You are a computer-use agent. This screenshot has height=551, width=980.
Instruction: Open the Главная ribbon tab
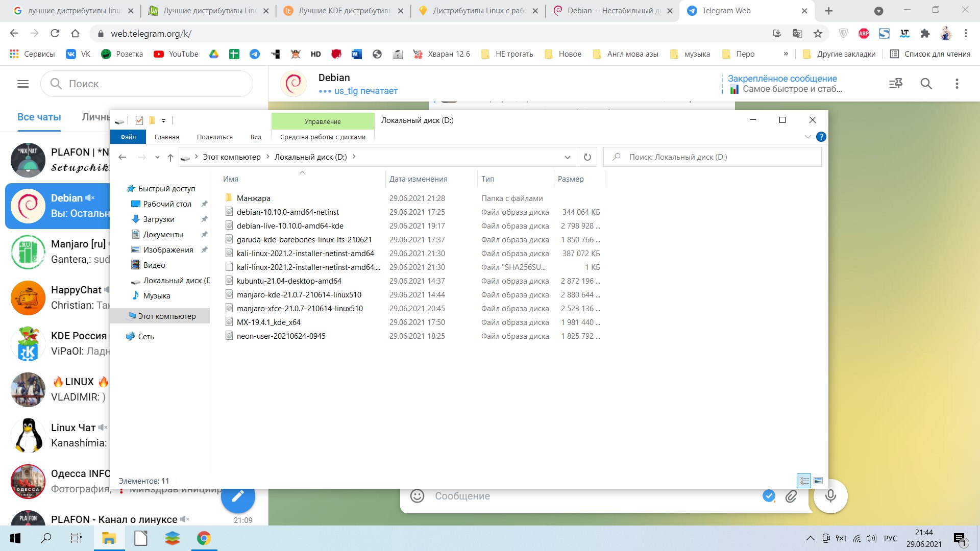[x=167, y=137]
